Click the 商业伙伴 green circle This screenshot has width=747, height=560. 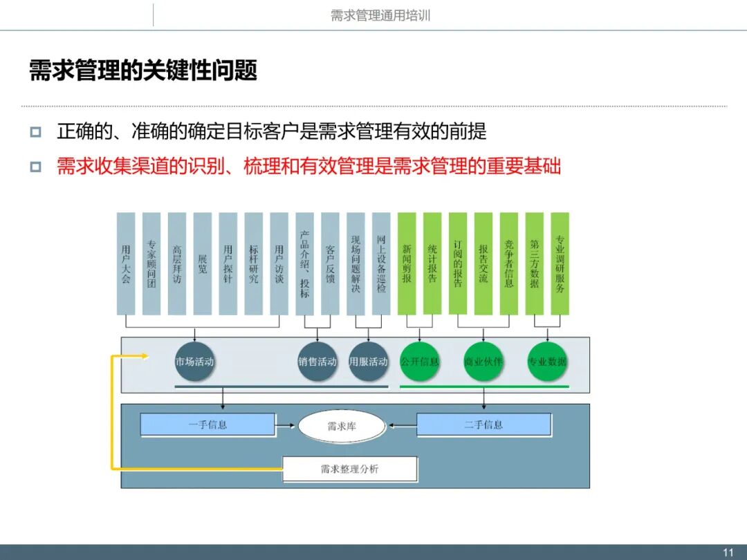(483, 360)
